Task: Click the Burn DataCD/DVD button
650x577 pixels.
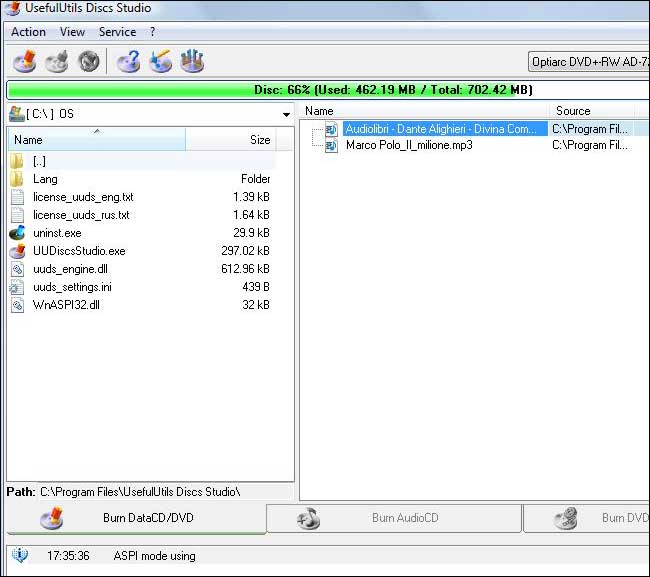Action: pyautogui.click(x=135, y=518)
